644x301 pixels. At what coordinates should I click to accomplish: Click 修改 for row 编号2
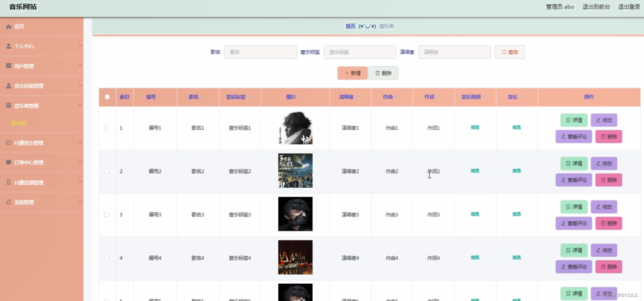coord(604,163)
